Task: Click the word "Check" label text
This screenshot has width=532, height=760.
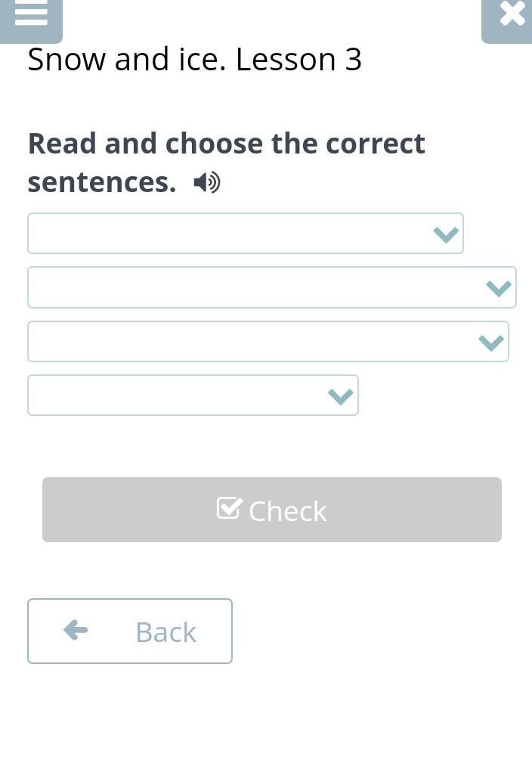Action: 287,511
